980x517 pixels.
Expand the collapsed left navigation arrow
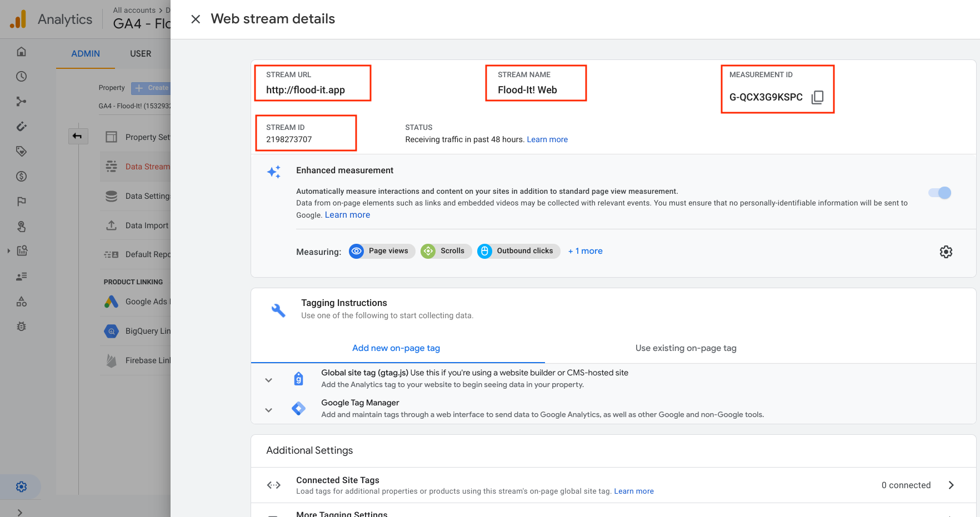(x=20, y=512)
